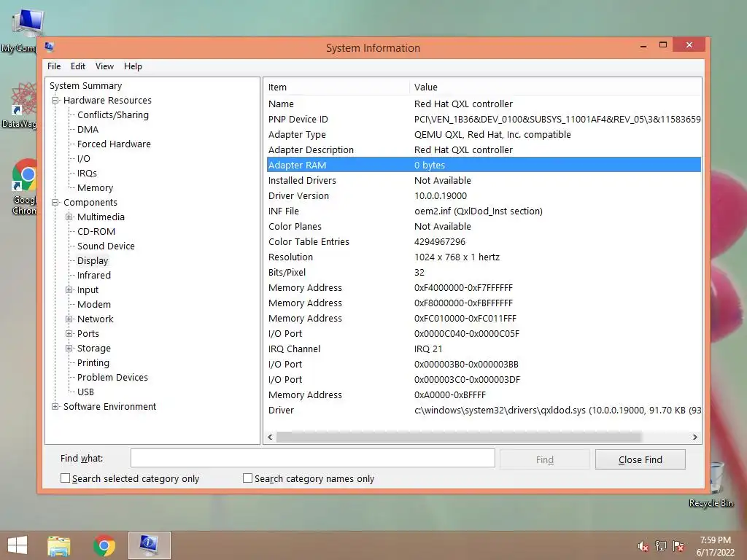
Task: Click the horizontal scrollbar left arrow
Action: coord(270,437)
